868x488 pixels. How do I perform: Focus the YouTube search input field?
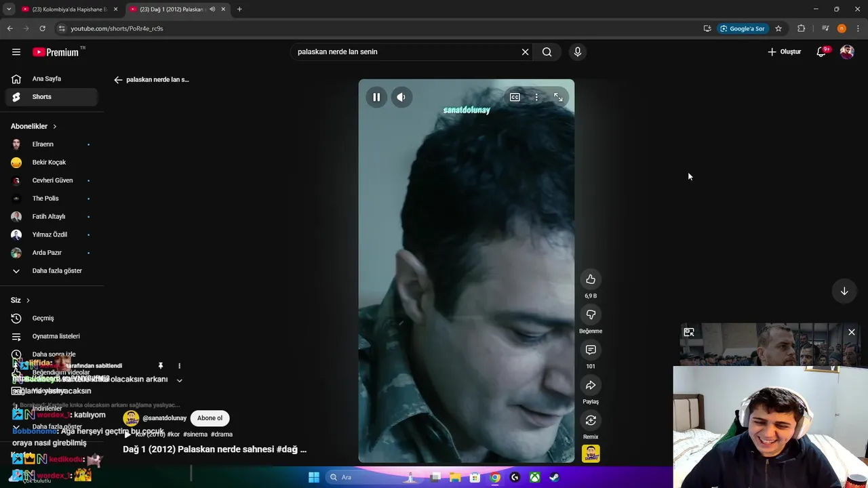tap(407, 52)
